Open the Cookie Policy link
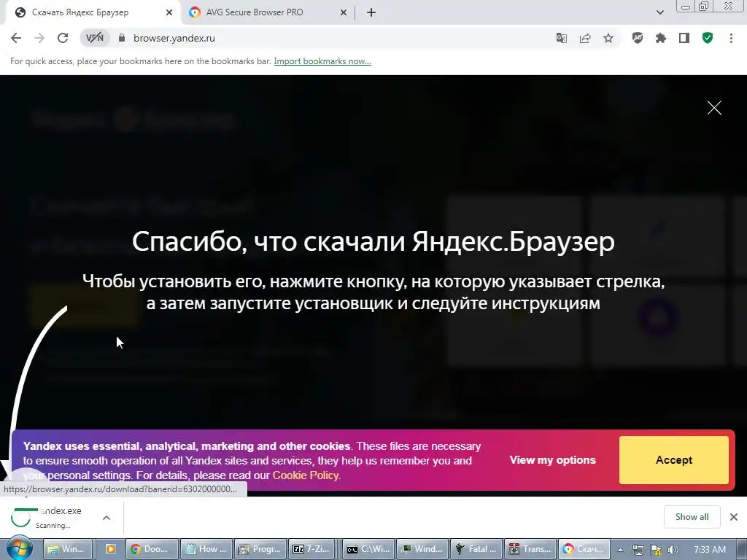747x560 pixels. [x=306, y=475]
